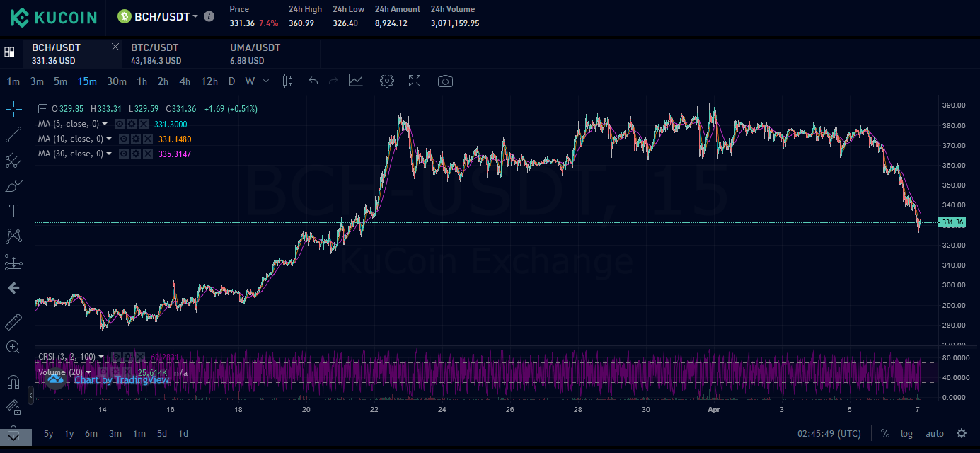Close the BCH/USDT tab

tap(115, 47)
